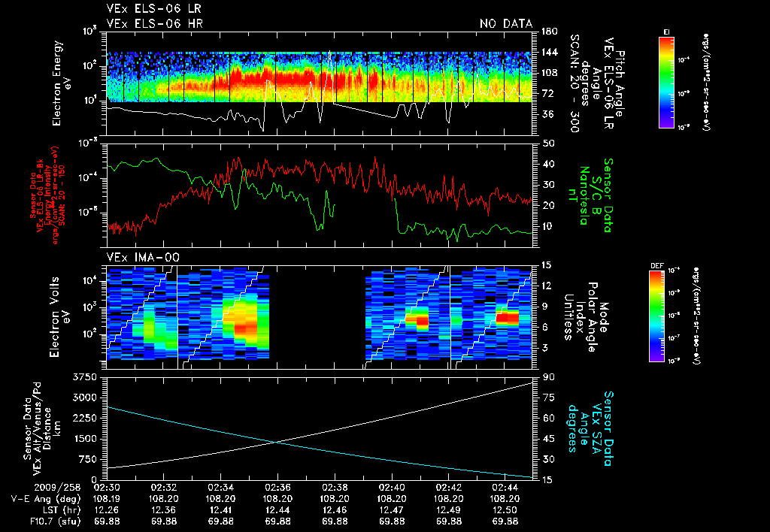Click the '180' pitch angle axis tick
Image resolution: width=770 pixels, height=532 pixels.
pos(549,32)
